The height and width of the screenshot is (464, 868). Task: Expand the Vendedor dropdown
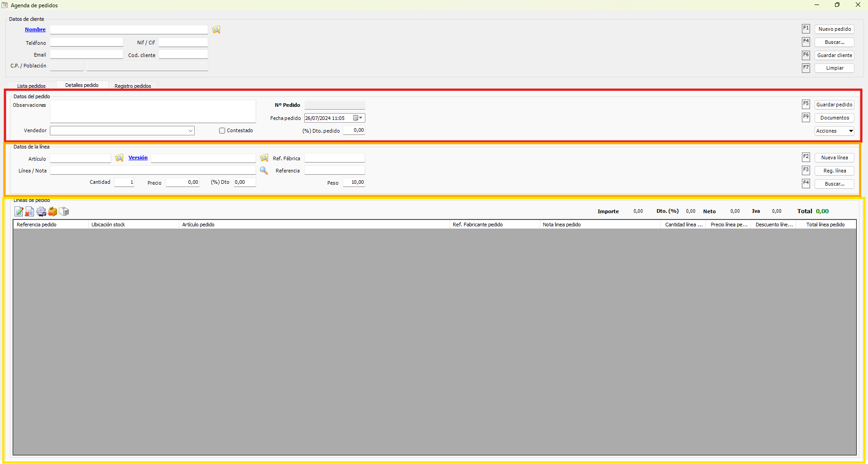coord(190,131)
